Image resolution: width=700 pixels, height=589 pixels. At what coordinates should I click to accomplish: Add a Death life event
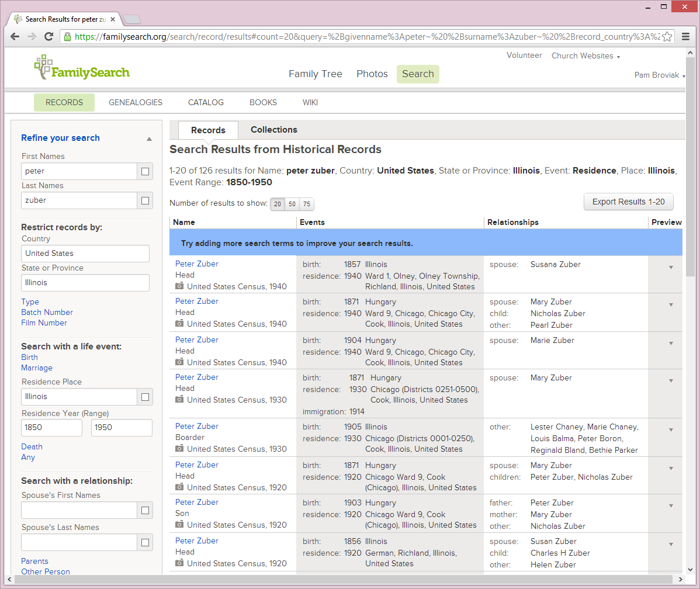coord(32,446)
